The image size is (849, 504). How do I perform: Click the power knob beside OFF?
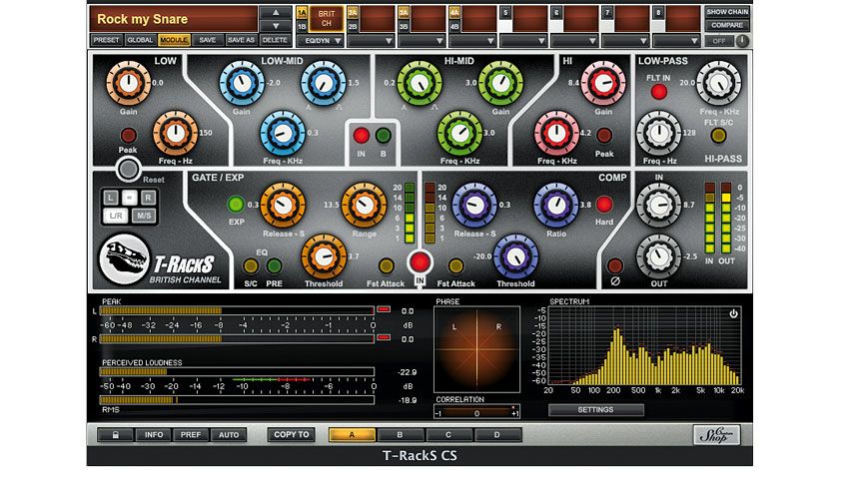coord(742,41)
